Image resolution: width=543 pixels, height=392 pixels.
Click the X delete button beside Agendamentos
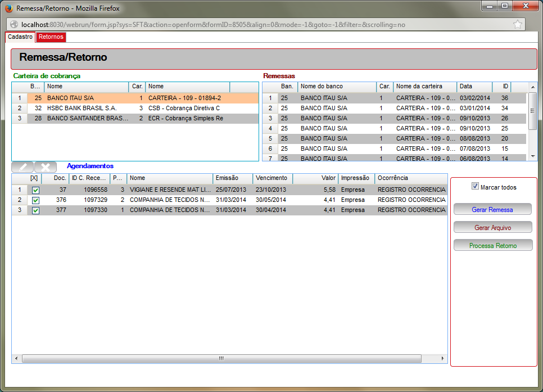point(46,167)
